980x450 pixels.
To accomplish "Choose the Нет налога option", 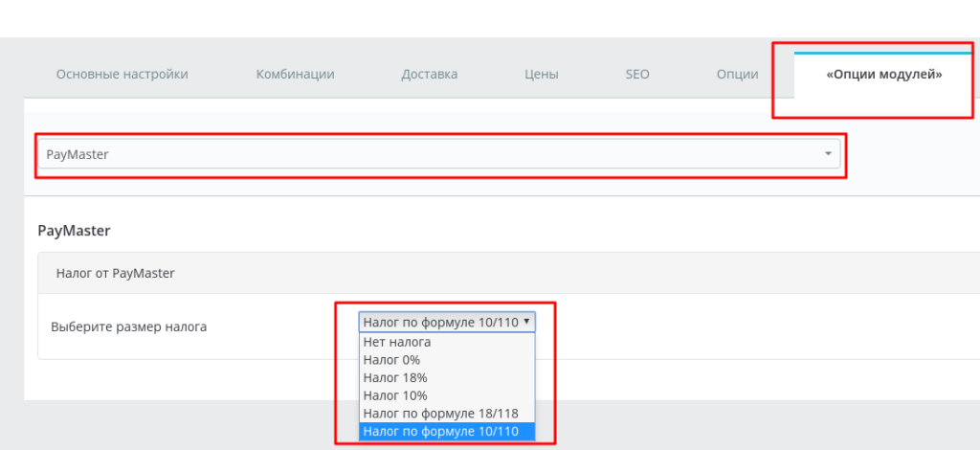I will point(397,342).
